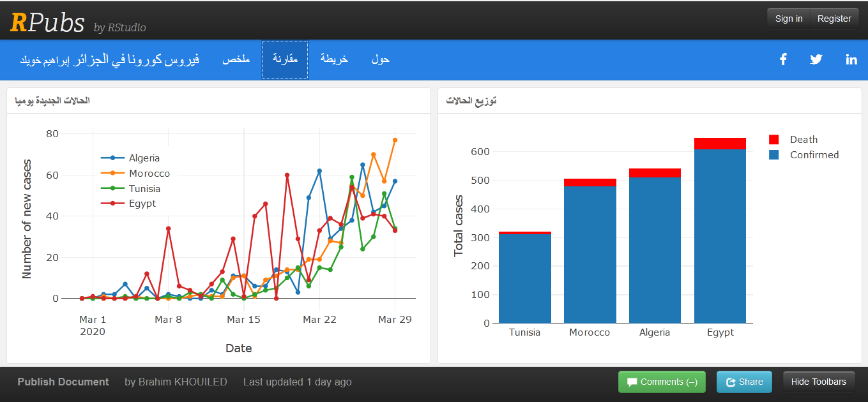Click the RPubs logo
This screenshot has height=402, width=868.
(47, 22)
